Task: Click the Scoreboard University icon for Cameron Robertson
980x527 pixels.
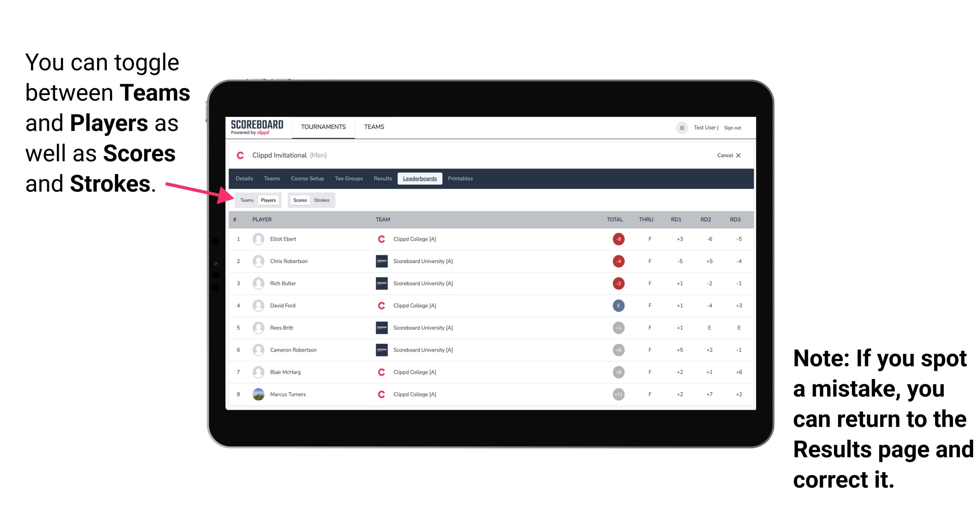Action: (379, 350)
